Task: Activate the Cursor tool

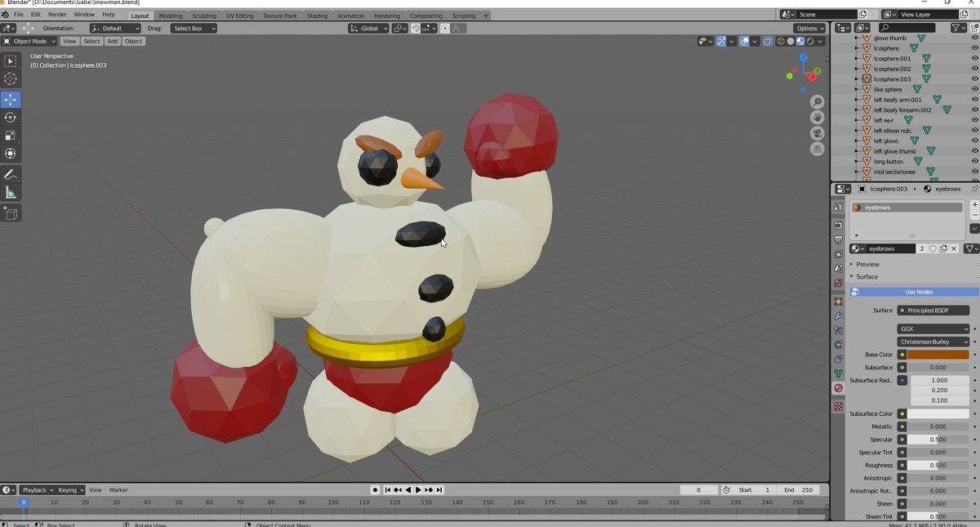Action: pos(11,79)
